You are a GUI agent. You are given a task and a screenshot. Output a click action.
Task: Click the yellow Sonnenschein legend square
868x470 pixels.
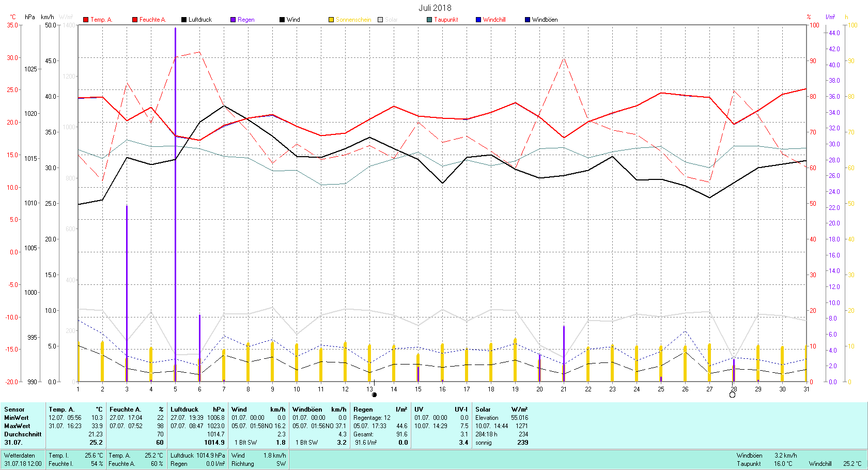pos(331,20)
